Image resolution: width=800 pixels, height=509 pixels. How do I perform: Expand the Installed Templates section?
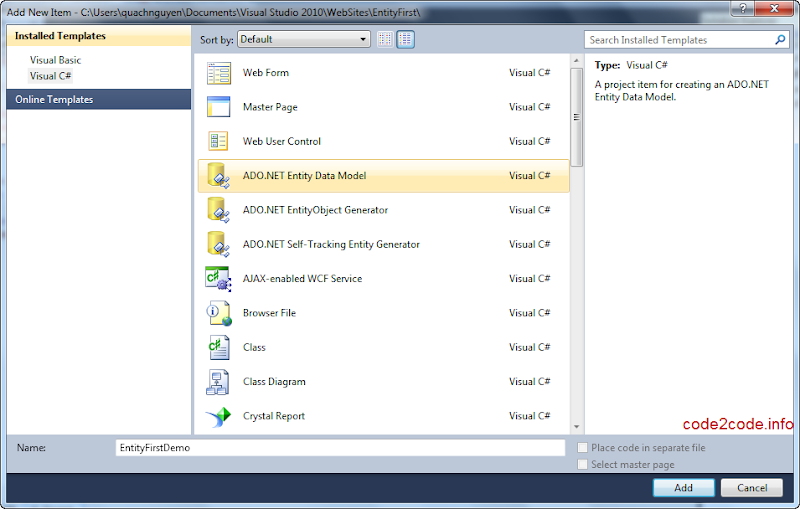[x=60, y=36]
